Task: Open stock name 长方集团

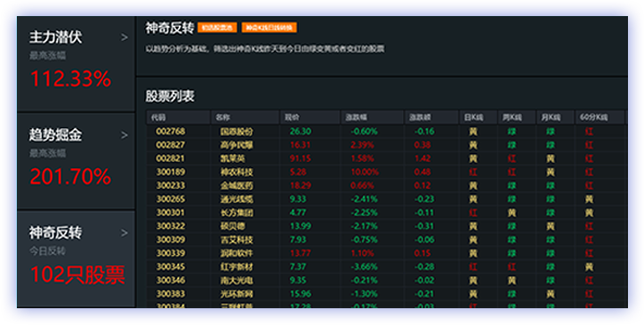Action: click(237, 213)
